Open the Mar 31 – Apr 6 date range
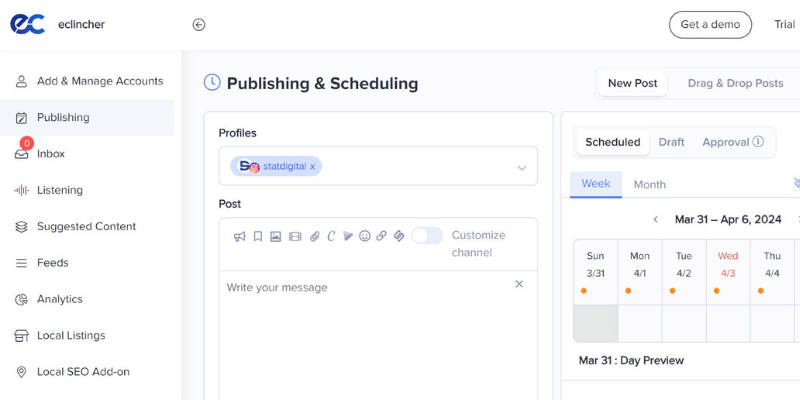800x400 pixels. point(726,219)
